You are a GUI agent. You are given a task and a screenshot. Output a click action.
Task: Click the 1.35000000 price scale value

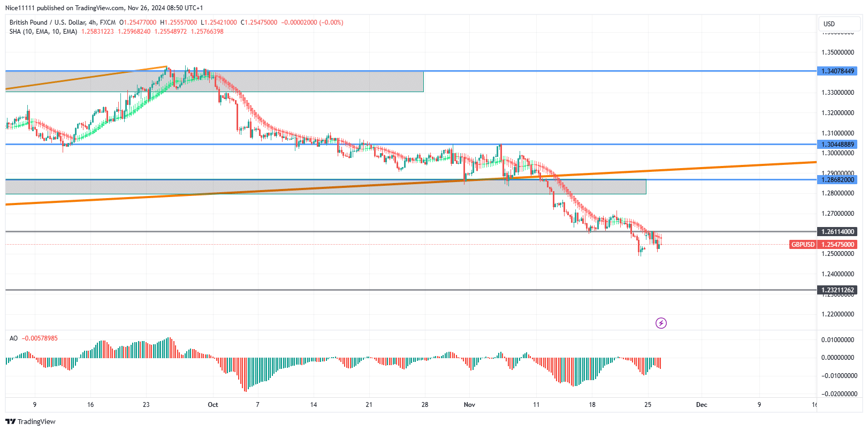click(837, 52)
